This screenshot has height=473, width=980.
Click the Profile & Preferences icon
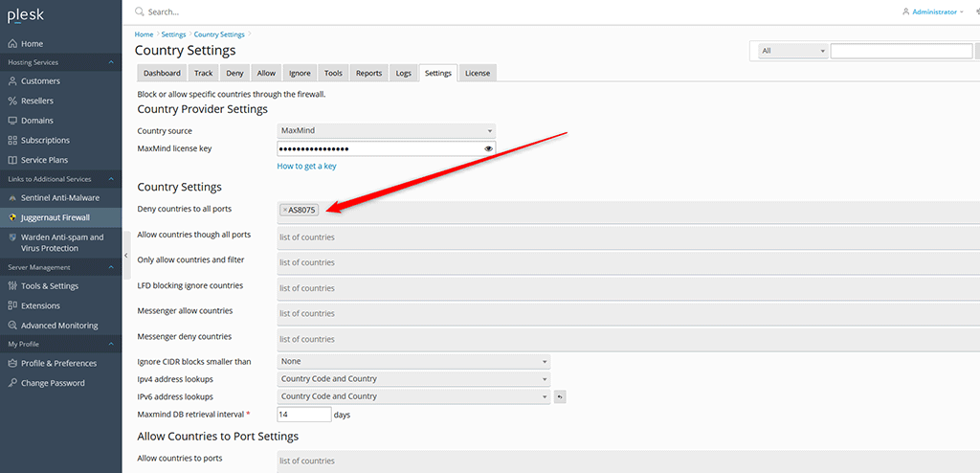[x=12, y=363]
